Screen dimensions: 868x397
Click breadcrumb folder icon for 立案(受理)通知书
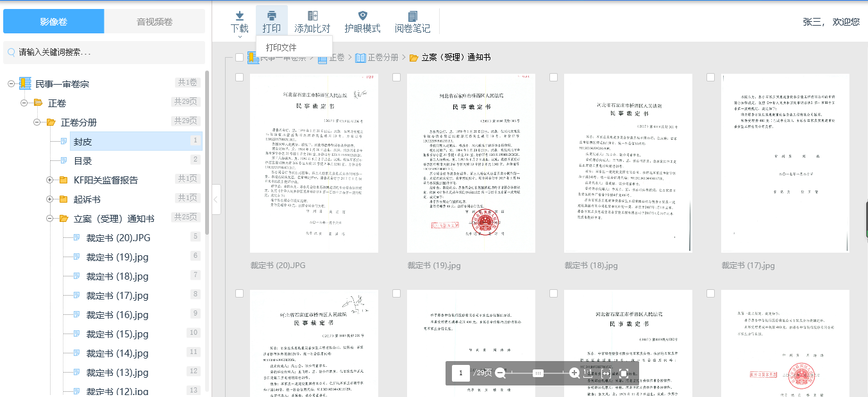tap(413, 58)
